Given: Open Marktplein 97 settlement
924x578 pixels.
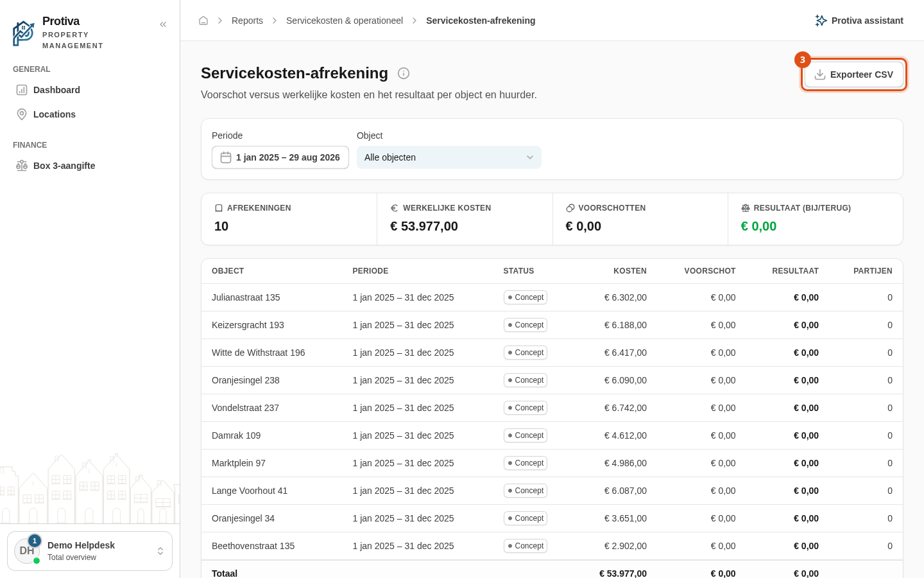Looking at the screenshot, I should (x=552, y=463).
